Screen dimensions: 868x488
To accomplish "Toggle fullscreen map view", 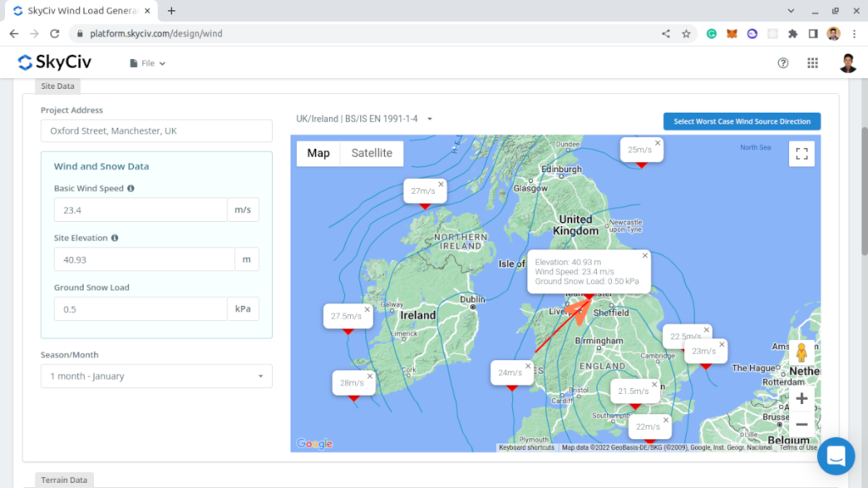I will [x=801, y=153].
